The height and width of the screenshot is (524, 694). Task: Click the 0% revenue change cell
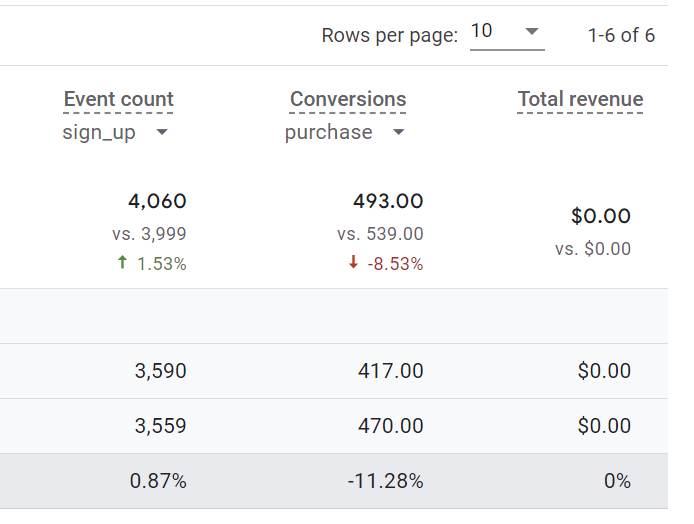[x=617, y=481]
